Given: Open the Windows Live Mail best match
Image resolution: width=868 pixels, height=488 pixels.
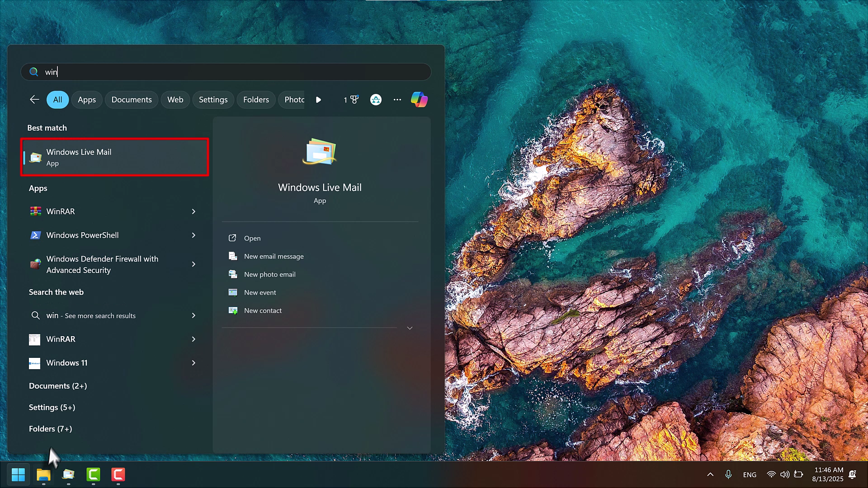Looking at the screenshot, I should [x=115, y=157].
